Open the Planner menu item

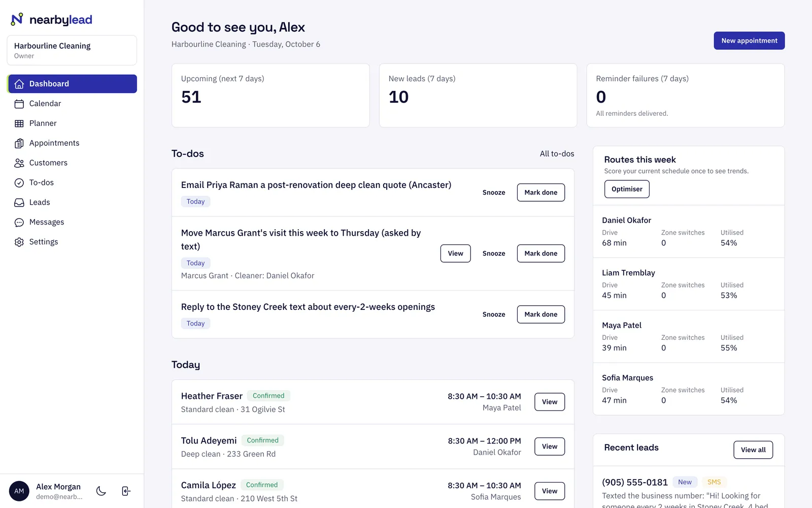tap(72, 123)
